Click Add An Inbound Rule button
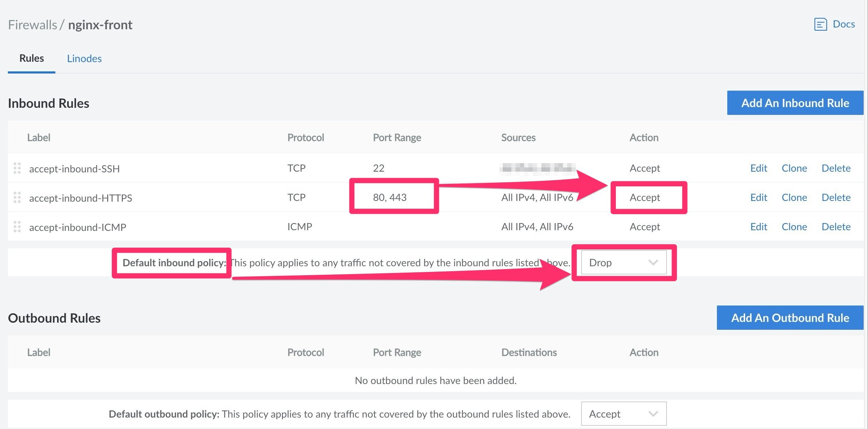 (x=795, y=103)
